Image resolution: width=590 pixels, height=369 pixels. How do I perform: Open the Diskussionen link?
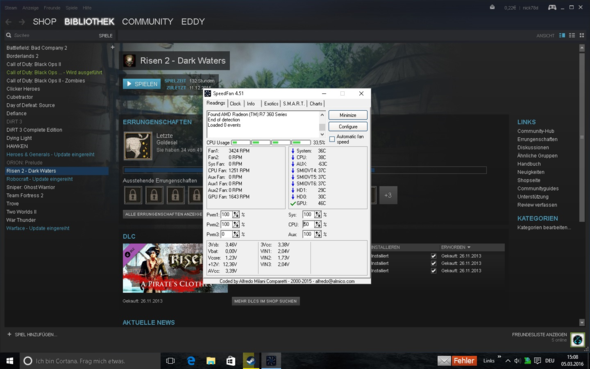click(x=533, y=147)
